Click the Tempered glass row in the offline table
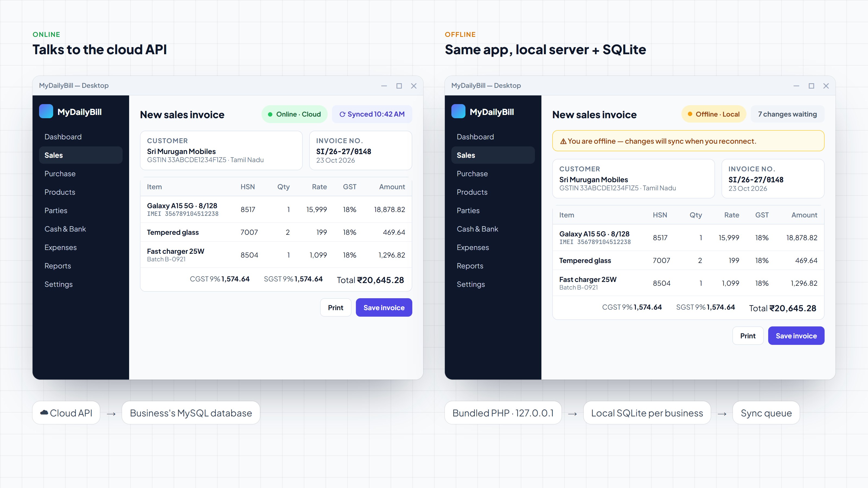 688,260
